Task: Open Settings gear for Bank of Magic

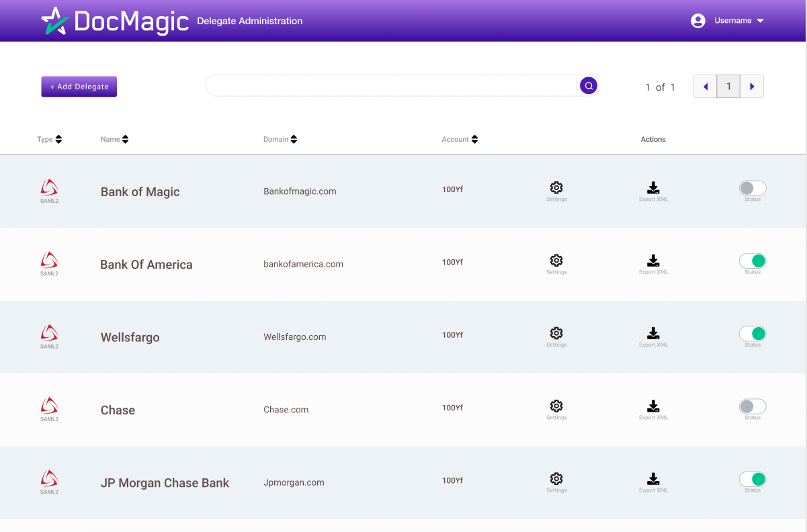Action: [556, 187]
